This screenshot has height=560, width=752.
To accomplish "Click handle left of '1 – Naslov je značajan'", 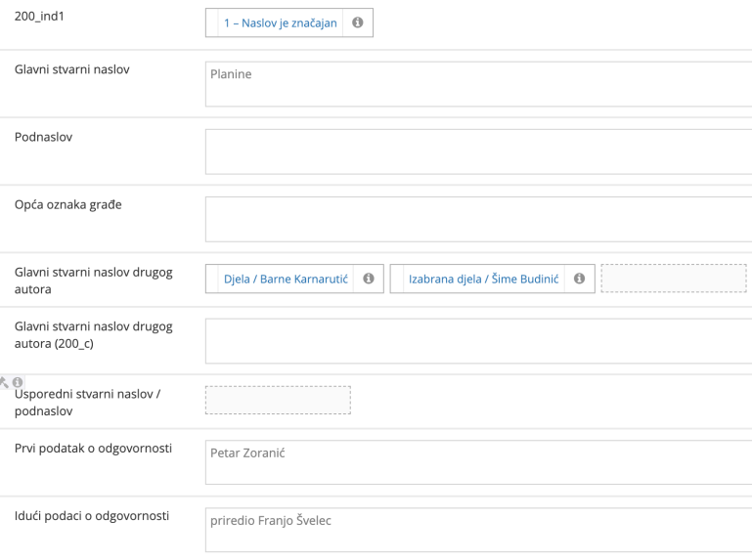I will point(212,23).
